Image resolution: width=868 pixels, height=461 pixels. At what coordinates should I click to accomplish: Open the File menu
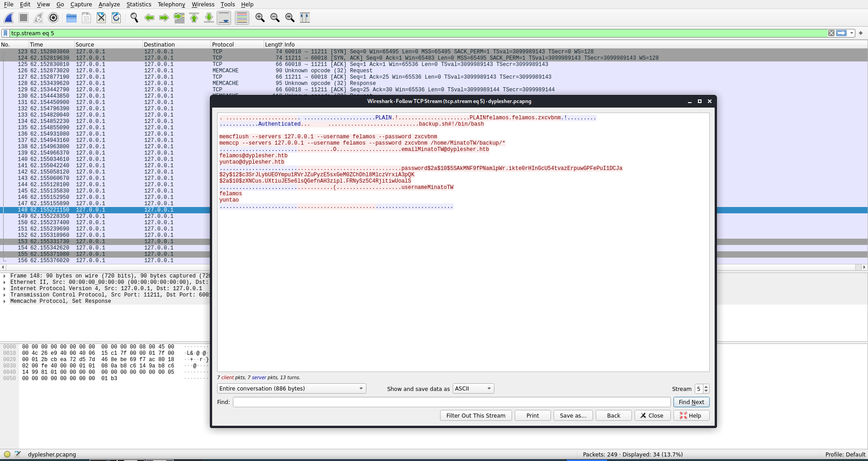[9, 4]
